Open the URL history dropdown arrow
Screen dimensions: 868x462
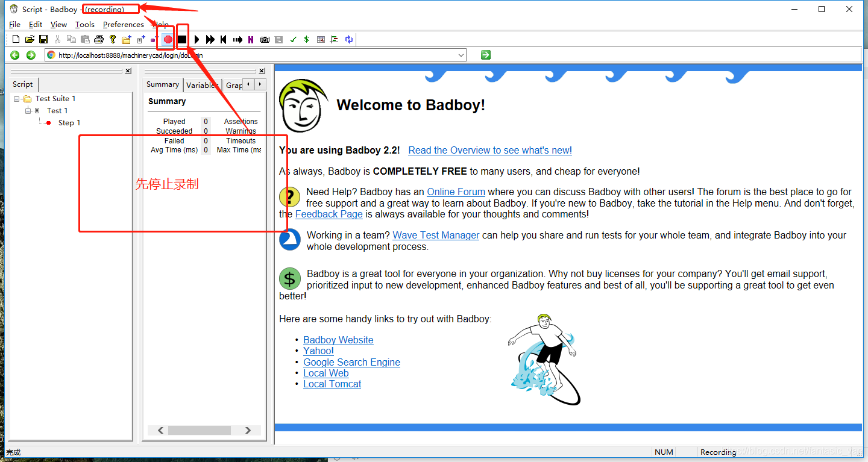pos(461,55)
